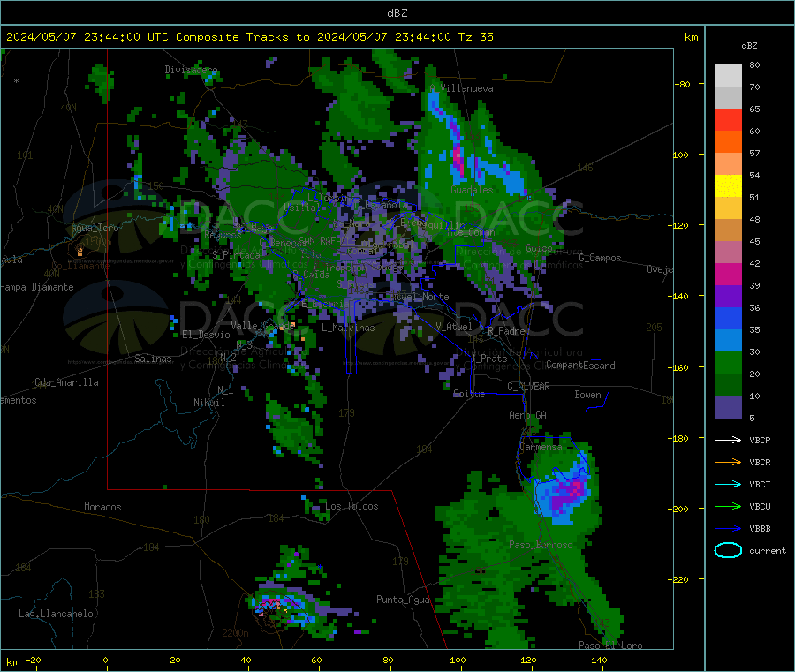The height and width of the screenshot is (672, 795).
Task: Click the Agua_Toro place label
Action: pos(95,228)
